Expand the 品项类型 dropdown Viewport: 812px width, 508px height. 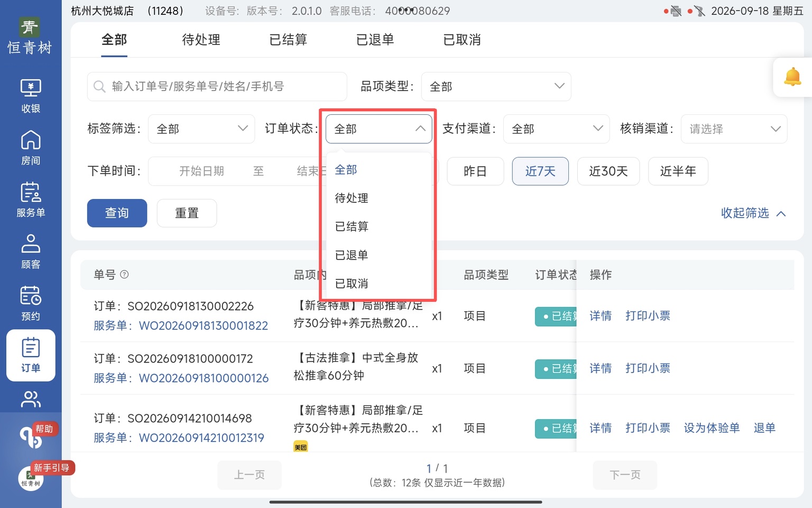point(496,86)
